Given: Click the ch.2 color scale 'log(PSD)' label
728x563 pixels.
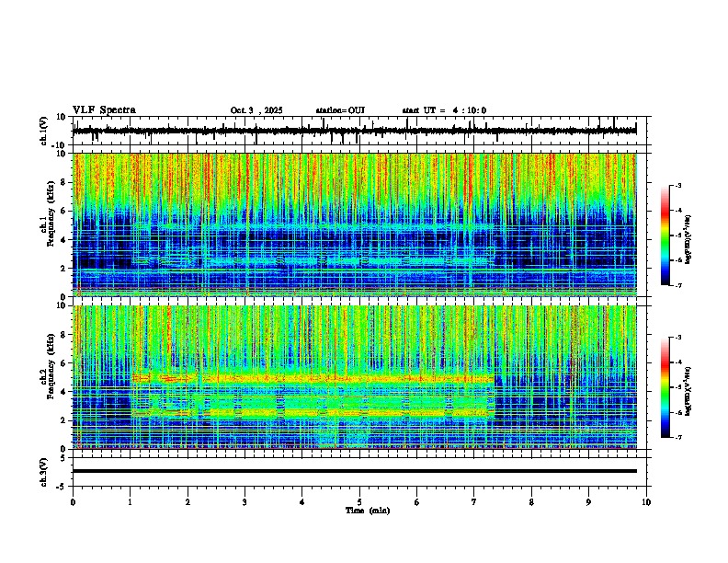Looking at the screenshot, I should click(688, 392).
